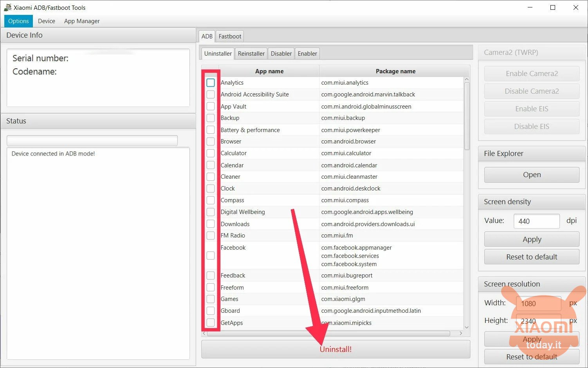Click package com.xiaomi.glgm
Screen dimensions: 588x368
click(x=343, y=299)
